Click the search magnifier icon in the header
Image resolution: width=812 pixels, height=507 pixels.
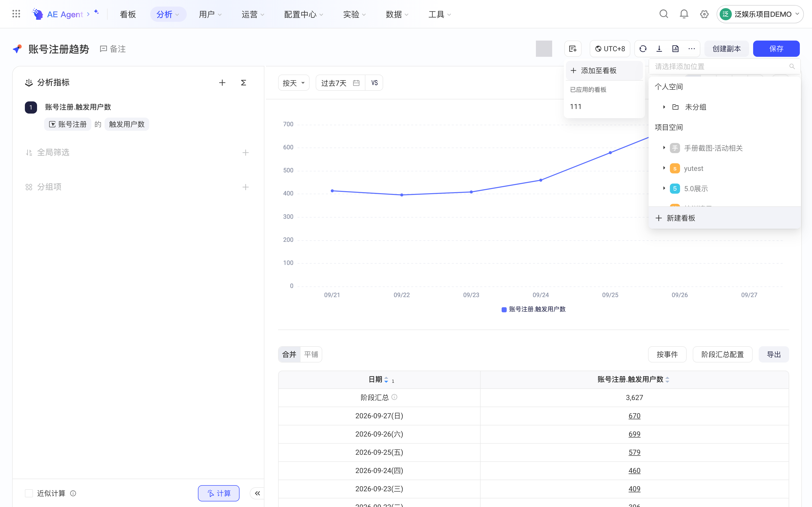click(664, 14)
